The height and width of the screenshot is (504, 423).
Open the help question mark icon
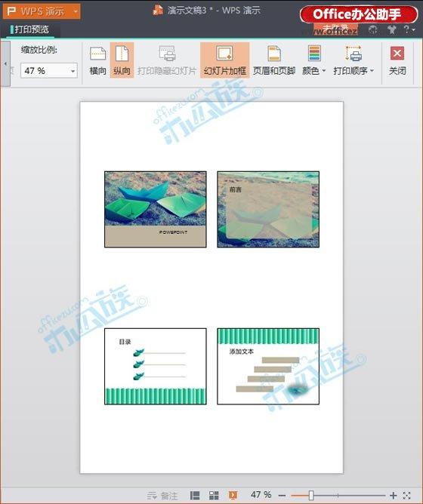[409, 30]
